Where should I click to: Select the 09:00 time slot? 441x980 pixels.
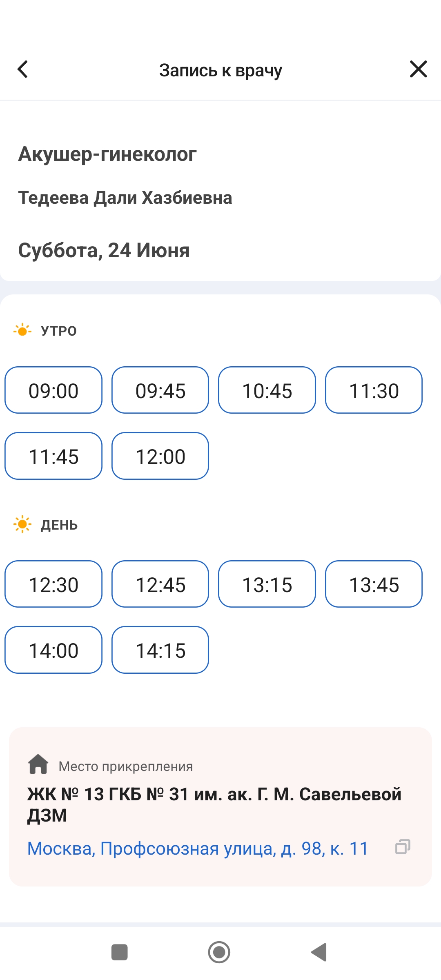pos(53,390)
